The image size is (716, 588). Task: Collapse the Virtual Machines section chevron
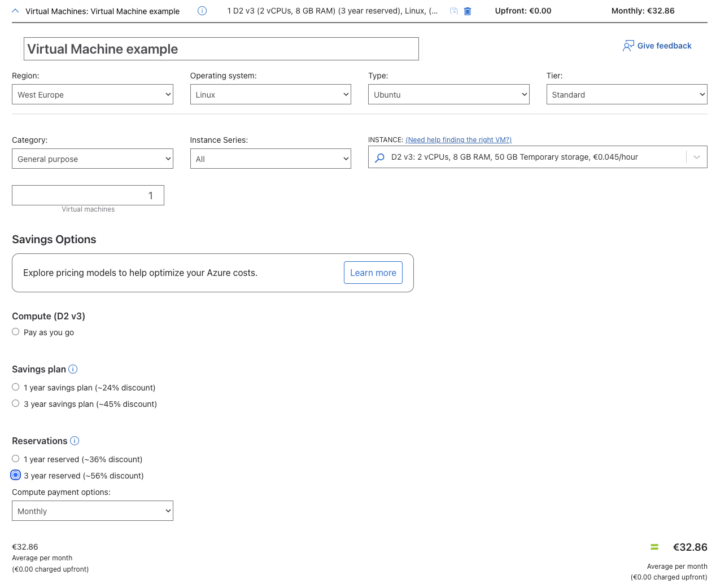click(15, 11)
